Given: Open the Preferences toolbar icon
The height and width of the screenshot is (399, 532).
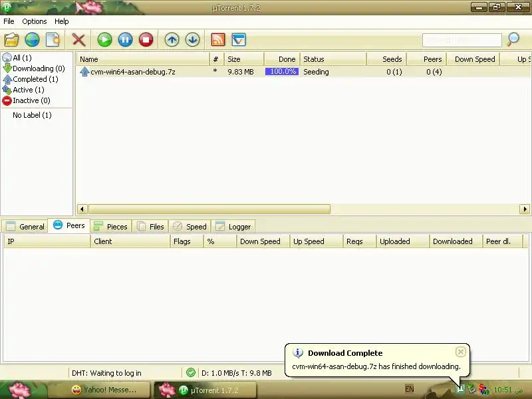Looking at the screenshot, I should coord(239,40).
